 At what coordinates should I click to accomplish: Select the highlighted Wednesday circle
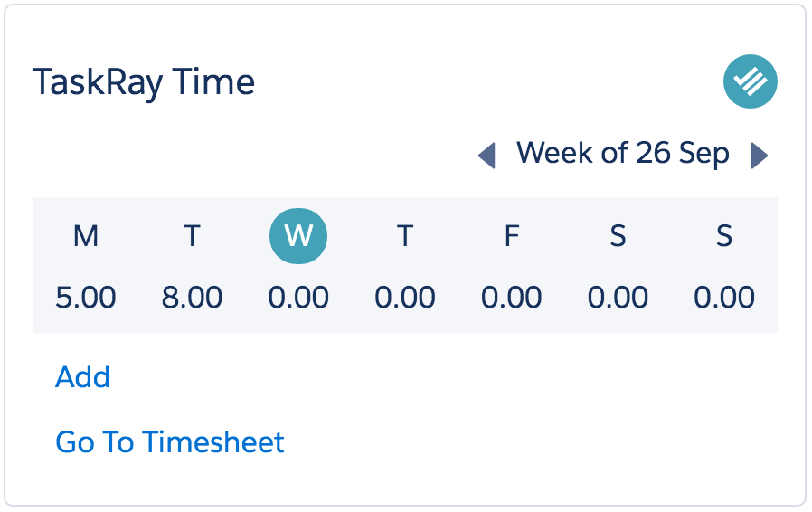[x=298, y=236]
